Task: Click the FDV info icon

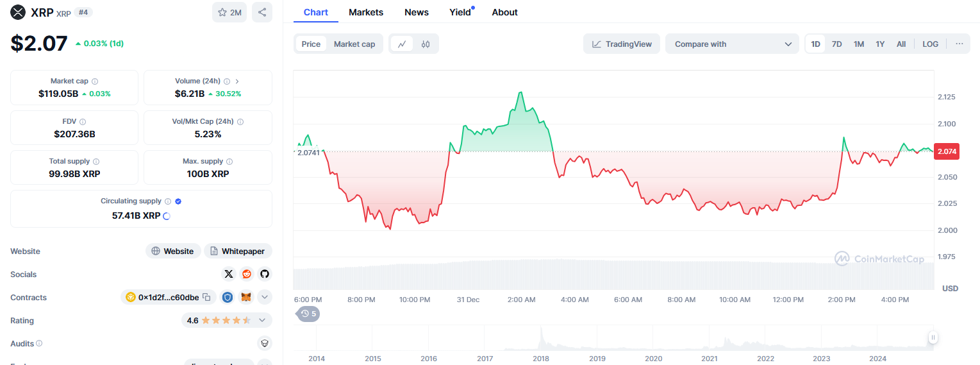Action: click(x=83, y=121)
